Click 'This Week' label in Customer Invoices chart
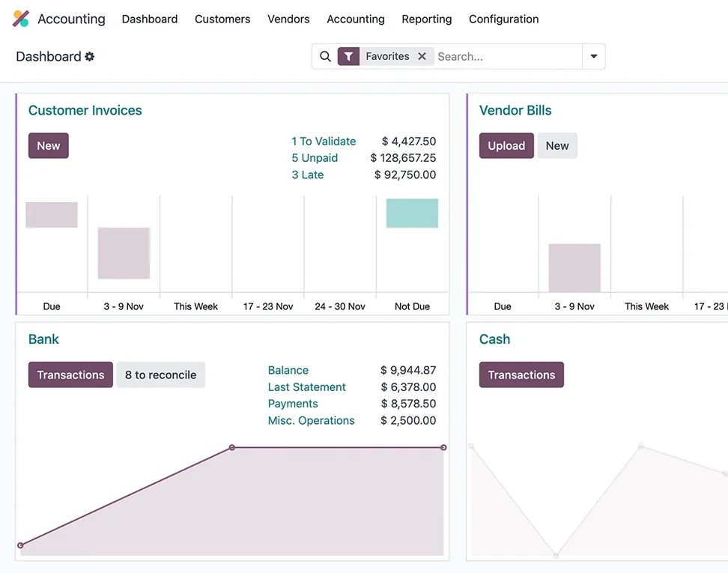This screenshot has width=728, height=573. [195, 306]
